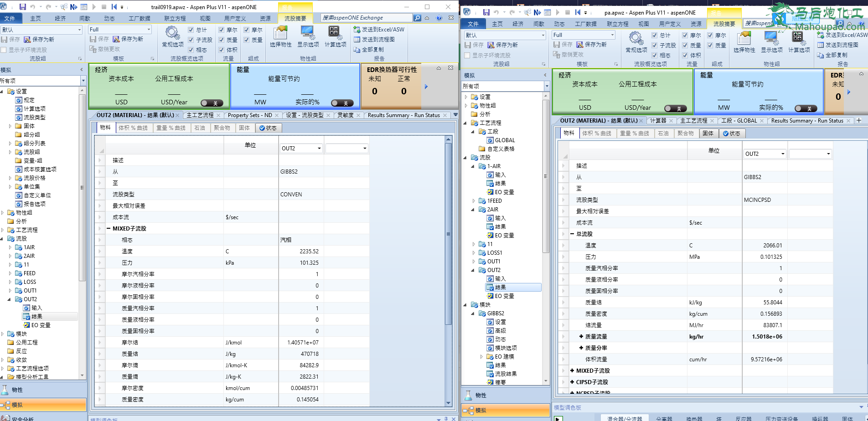Click 发送到Excel/ASW in trail0919 ribbon

(379, 30)
